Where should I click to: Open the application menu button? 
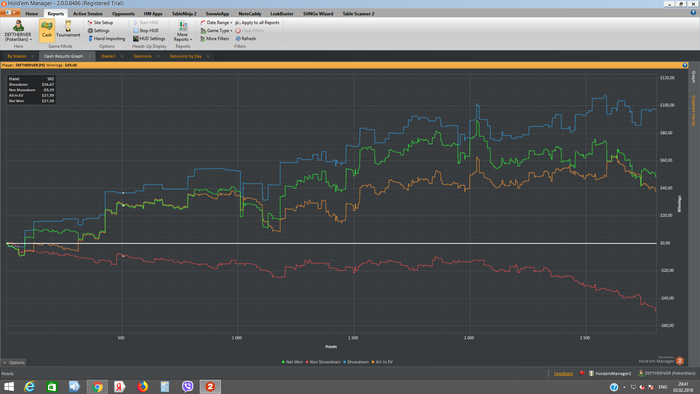pyautogui.click(x=10, y=13)
